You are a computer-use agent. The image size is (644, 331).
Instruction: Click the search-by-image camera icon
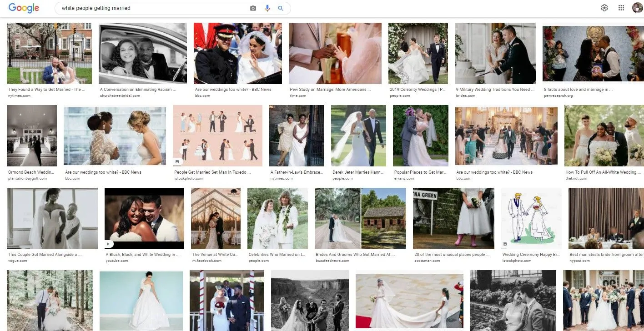point(253,8)
